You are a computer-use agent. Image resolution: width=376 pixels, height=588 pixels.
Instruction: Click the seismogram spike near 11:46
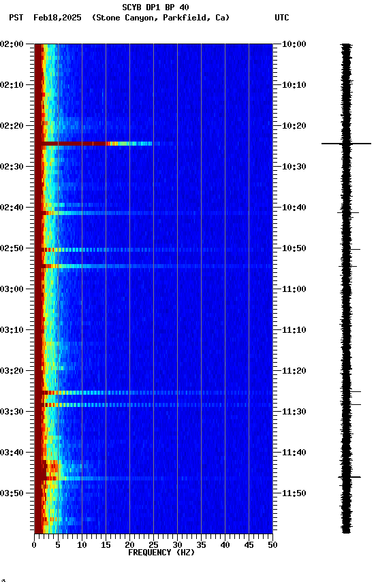pos(349,477)
